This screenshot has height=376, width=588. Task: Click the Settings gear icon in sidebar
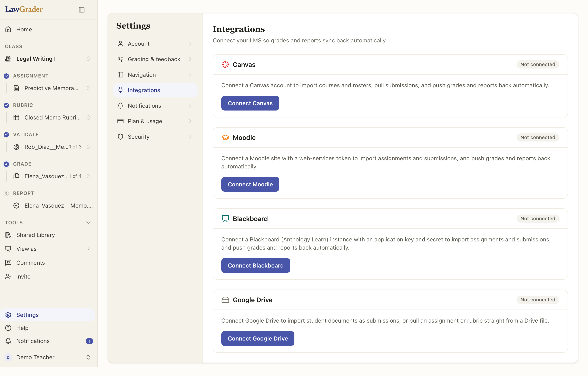pyautogui.click(x=8, y=315)
